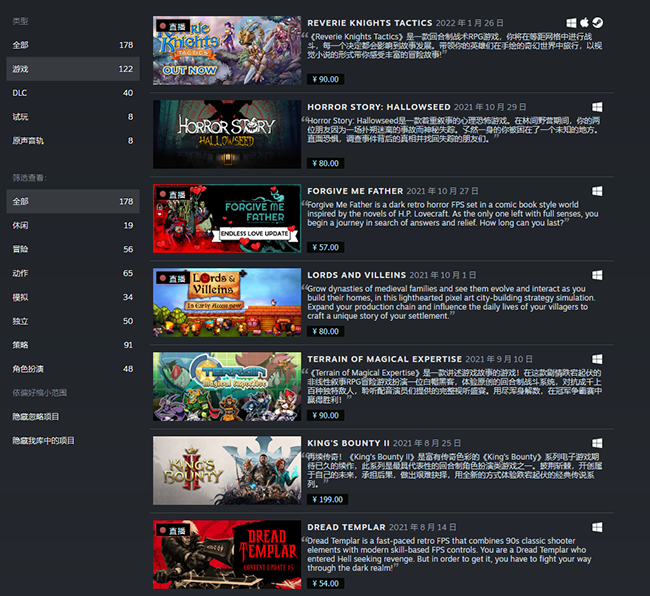Open Reverie Knights Tactics capsule image
The image size is (650, 596).
click(x=227, y=51)
